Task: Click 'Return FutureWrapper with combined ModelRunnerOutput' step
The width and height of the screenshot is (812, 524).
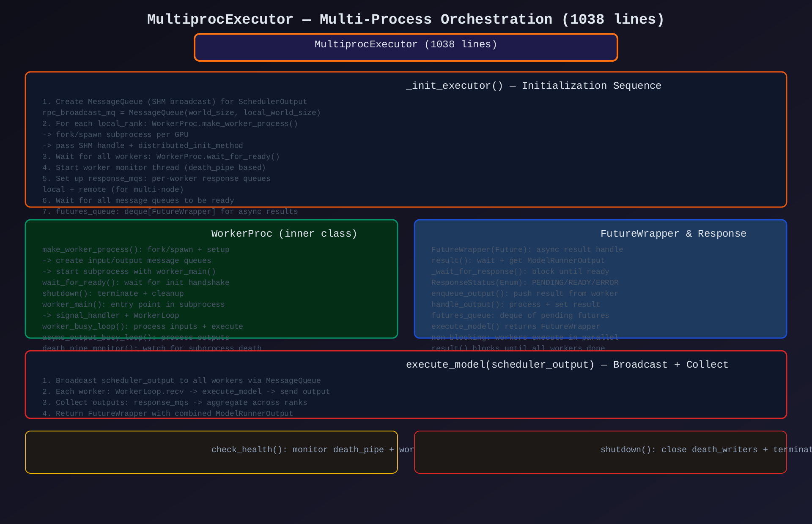Action: [167, 414]
